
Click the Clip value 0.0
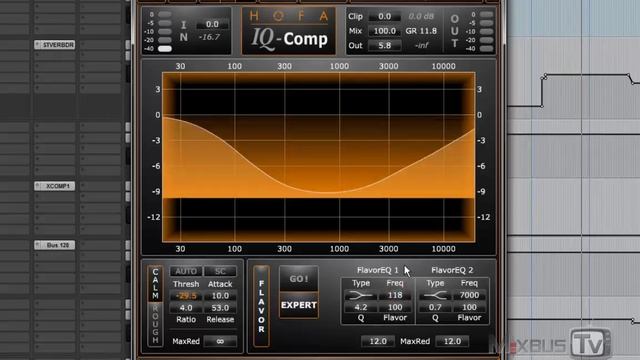coord(384,16)
